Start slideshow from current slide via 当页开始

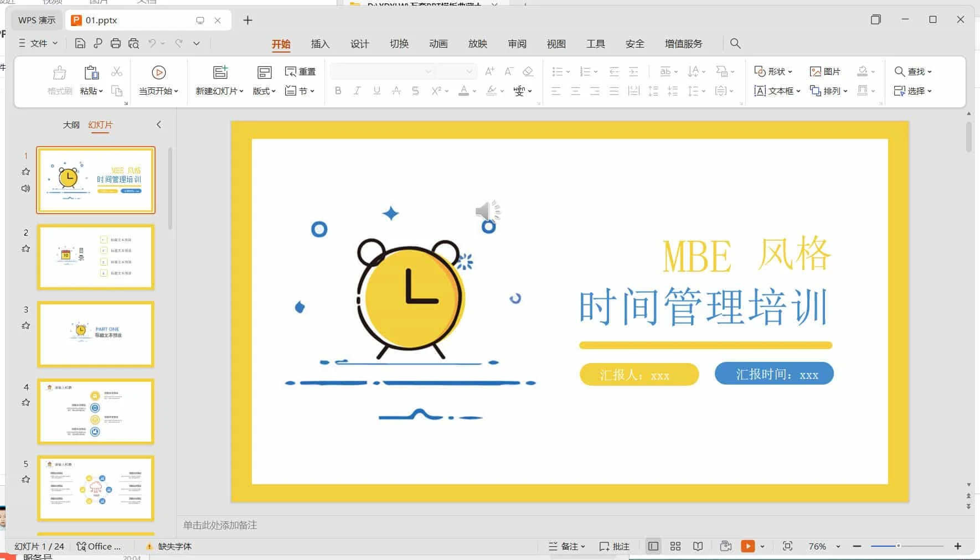159,79
